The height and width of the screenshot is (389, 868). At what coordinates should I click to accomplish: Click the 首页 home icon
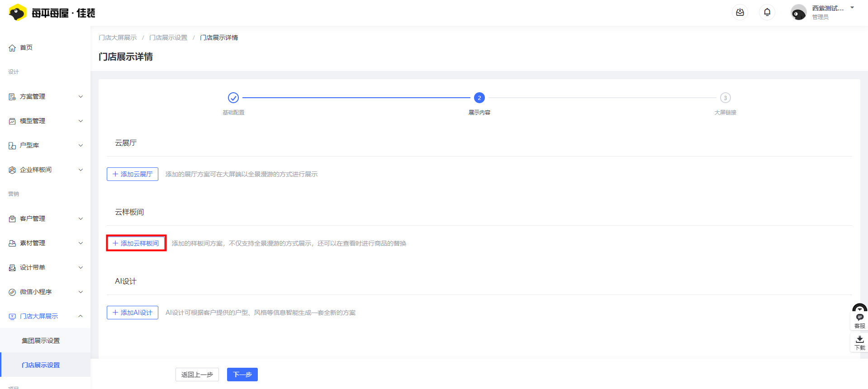click(12, 48)
